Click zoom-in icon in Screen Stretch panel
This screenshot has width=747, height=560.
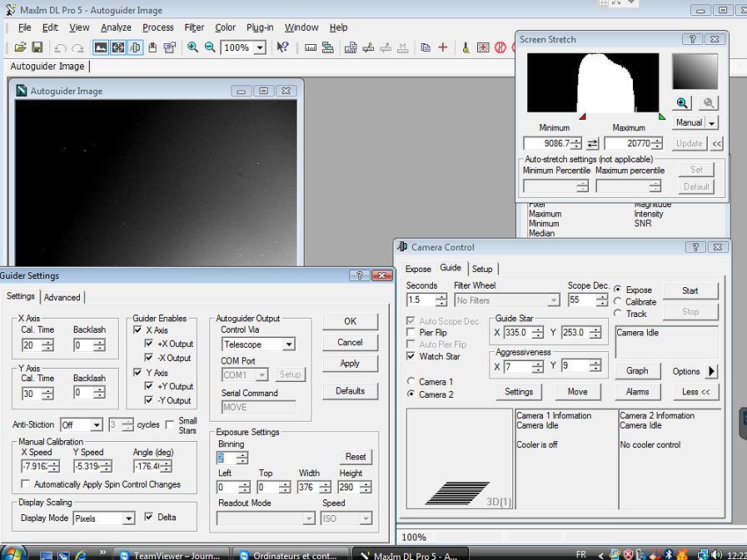682,103
